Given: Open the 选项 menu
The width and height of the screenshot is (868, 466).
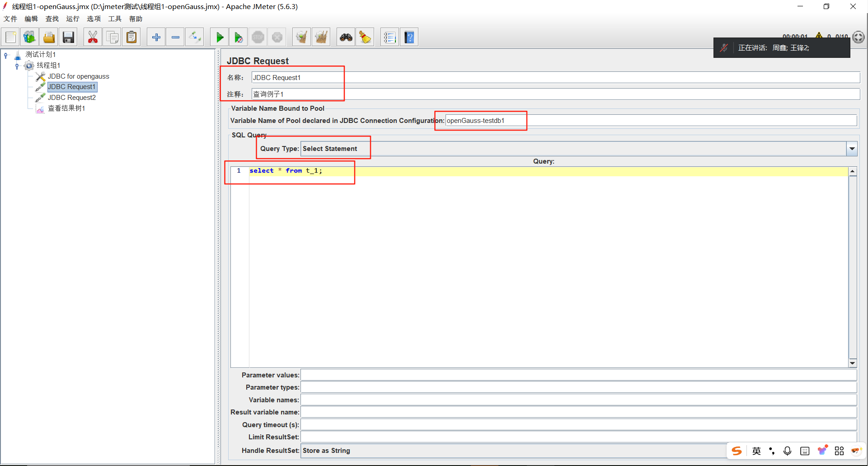Looking at the screenshot, I should pos(94,19).
